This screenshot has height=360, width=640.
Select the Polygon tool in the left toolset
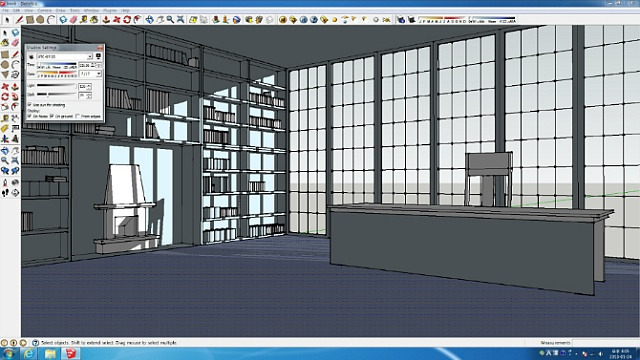click(x=5, y=75)
